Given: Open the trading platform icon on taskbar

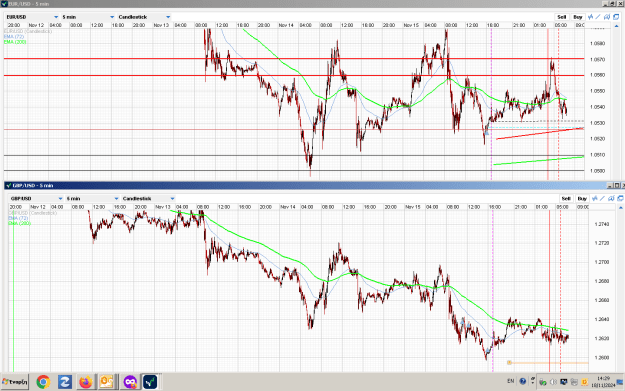Looking at the screenshot, I should click(150, 382).
